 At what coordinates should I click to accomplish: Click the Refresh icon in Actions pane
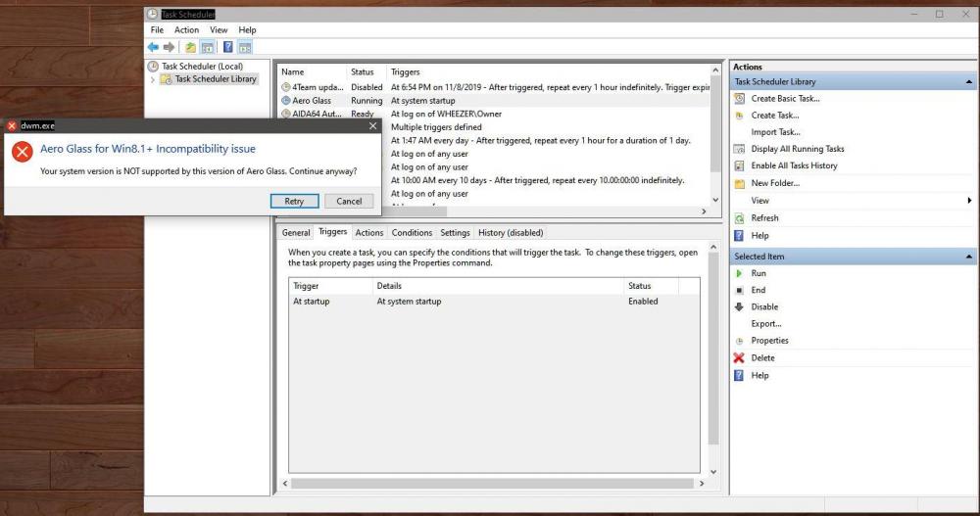pyautogui.click(x=740, y=218)
